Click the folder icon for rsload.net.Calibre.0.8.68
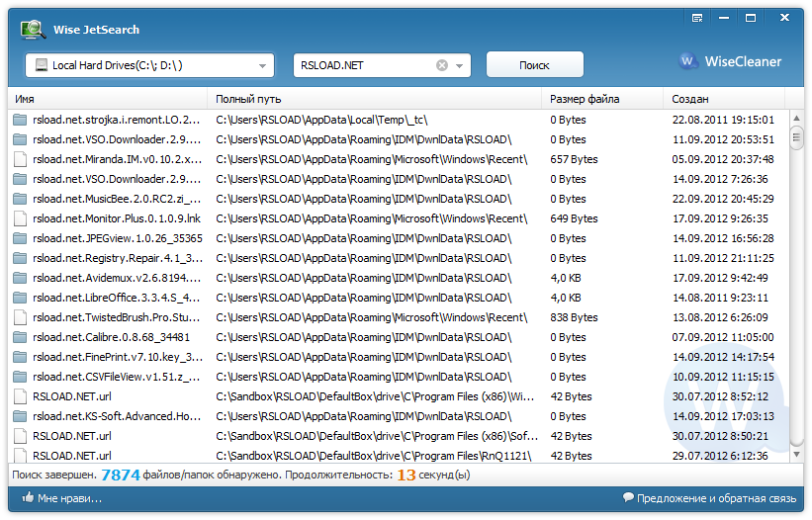 point(20,337)
